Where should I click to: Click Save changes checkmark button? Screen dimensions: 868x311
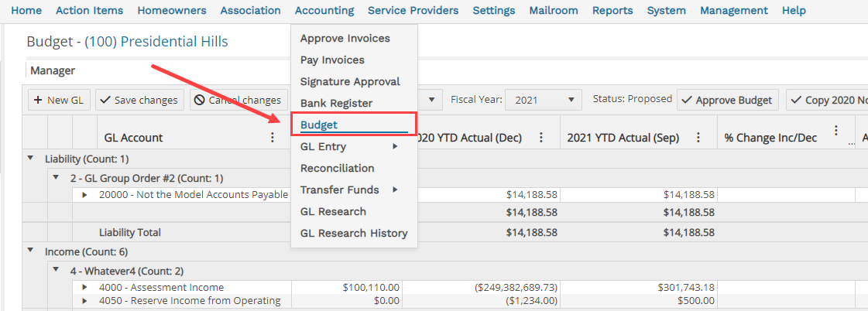coord(139,100)
